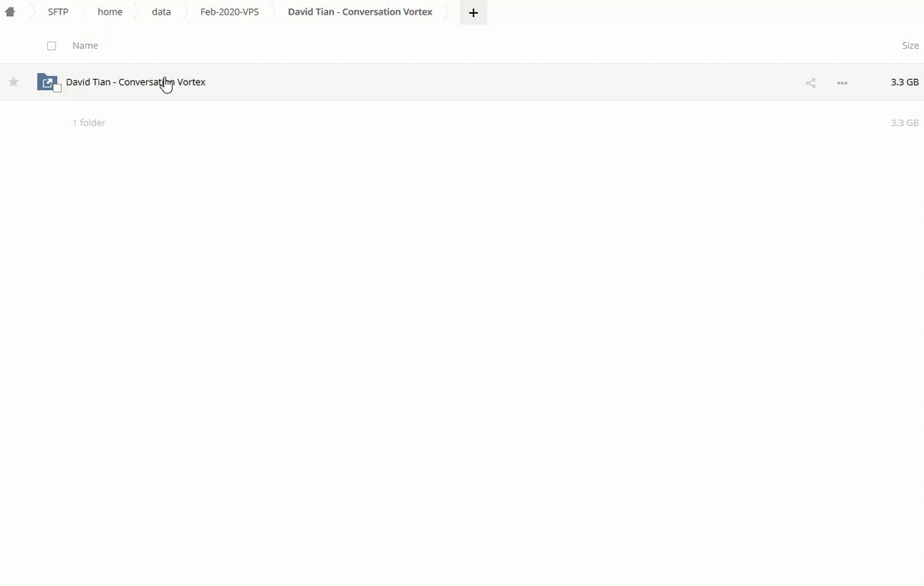
Task: Jump to the 'data' breadcrumb folder
Action: [161, 12]
